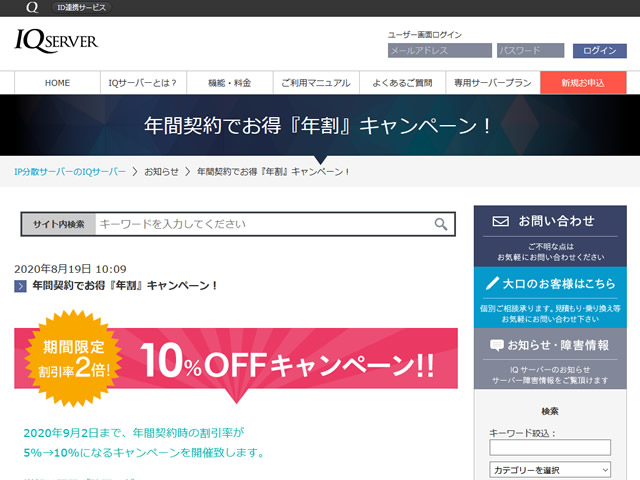Click the Q icon in top bar

click(32, 7)
